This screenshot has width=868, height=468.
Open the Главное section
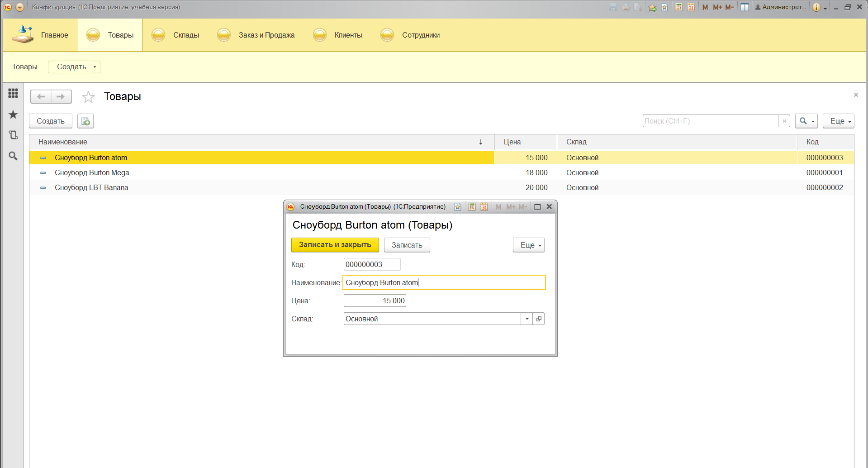[x=40, y=35]
